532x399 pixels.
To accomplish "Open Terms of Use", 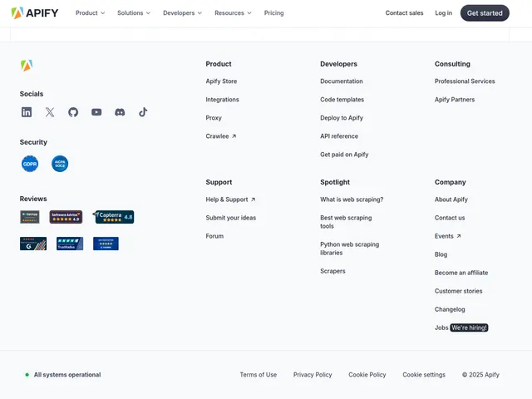I will click(259, 375).
